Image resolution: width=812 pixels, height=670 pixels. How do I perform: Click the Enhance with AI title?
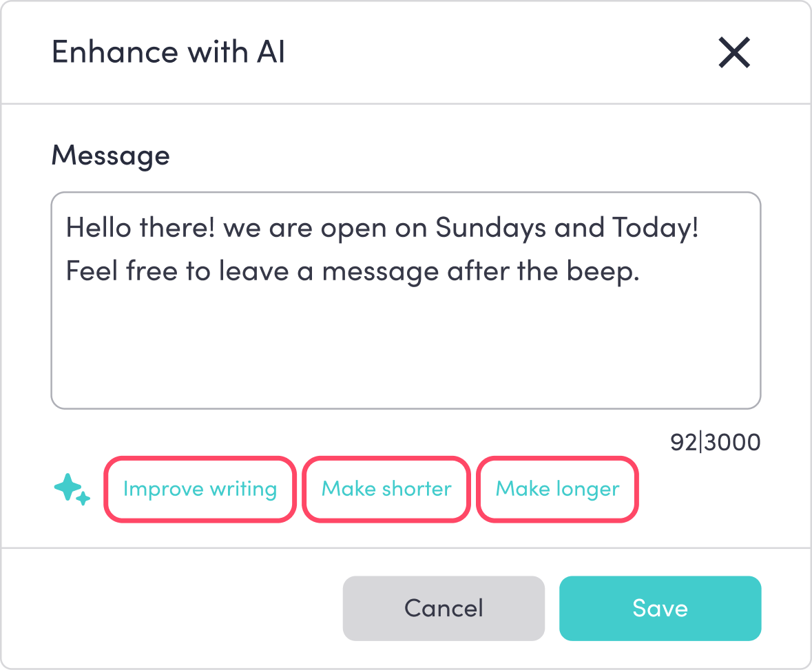coord(168,52)
